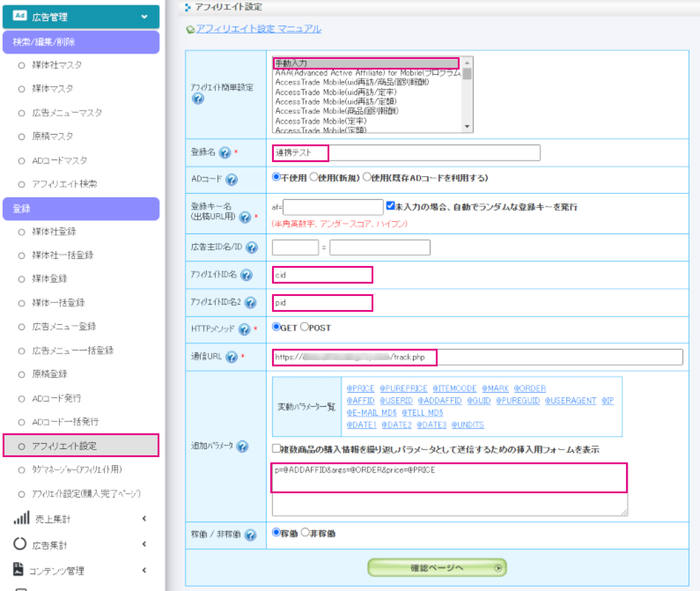Open 広告メニューマスタ in sidebar
Viewport: 700px width, 591px height.
coord(67,113)
